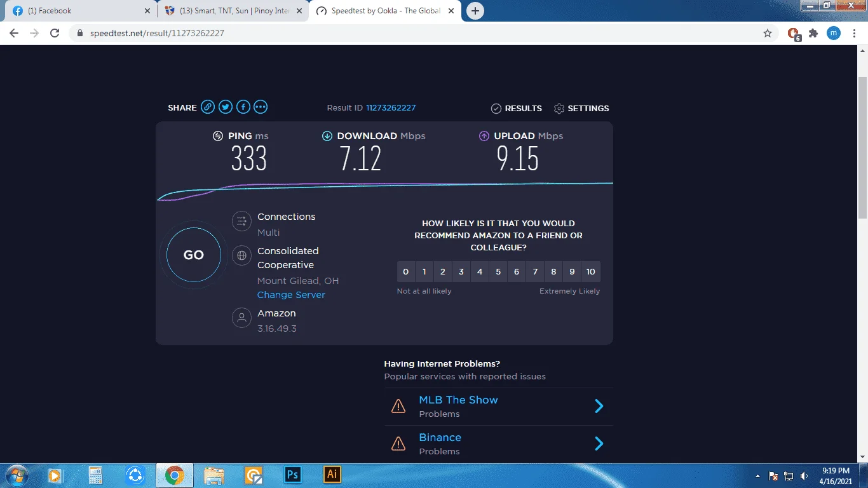The height and width of the screenshot is (488, 868).
Task: Click the DOWNLOAD arrow icon
Action: [x=327, y=136]
